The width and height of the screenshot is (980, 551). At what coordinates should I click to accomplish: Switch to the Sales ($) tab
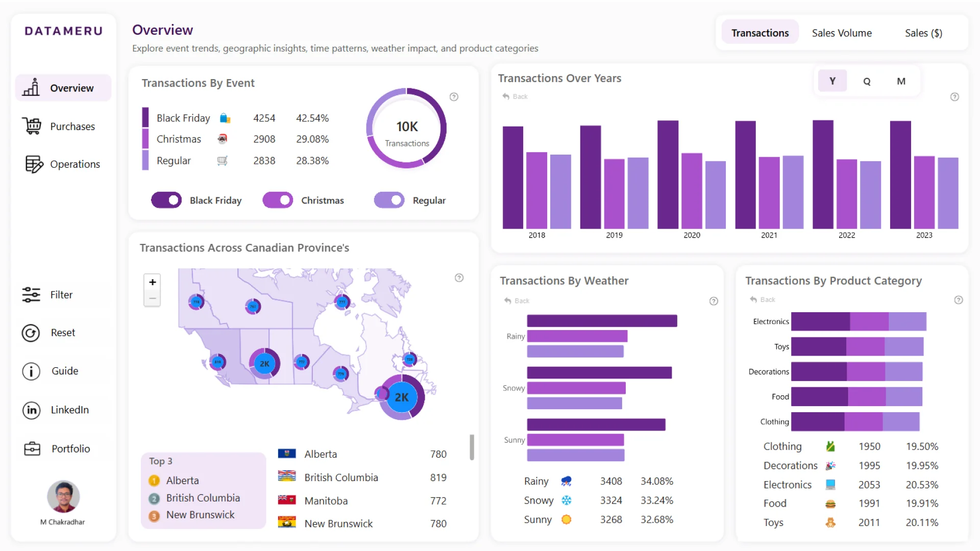coord(923,33)
